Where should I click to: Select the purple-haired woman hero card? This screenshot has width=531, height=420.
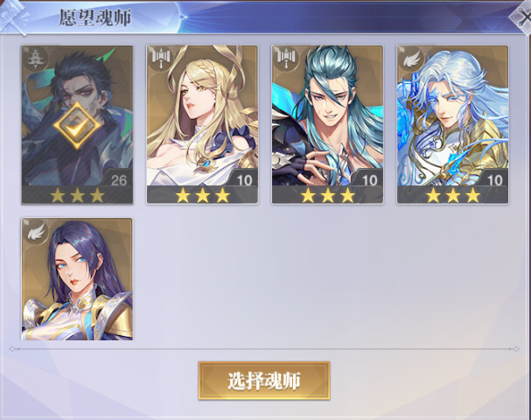pos(77,279)
